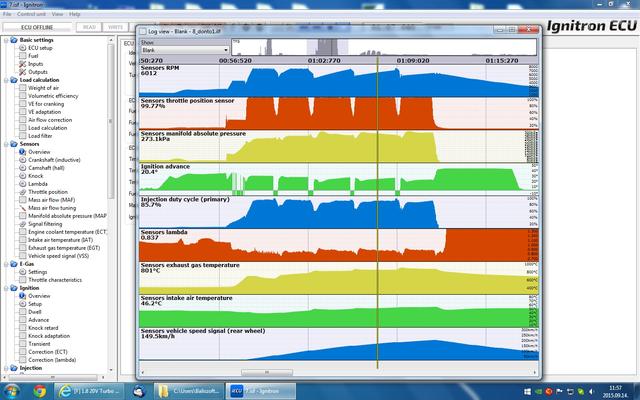
Task: Select Air flow correction item
Action: [x=50, y=120]
